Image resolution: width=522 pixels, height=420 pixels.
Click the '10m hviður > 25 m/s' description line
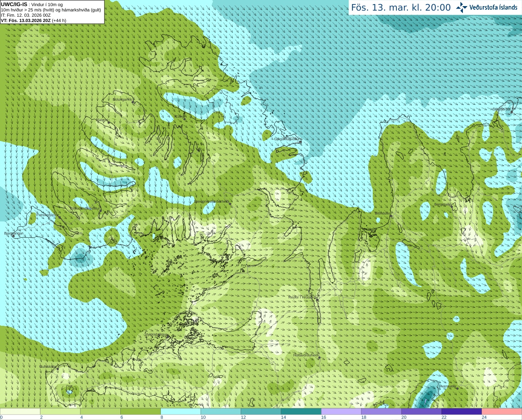click(x=51, y=10)
